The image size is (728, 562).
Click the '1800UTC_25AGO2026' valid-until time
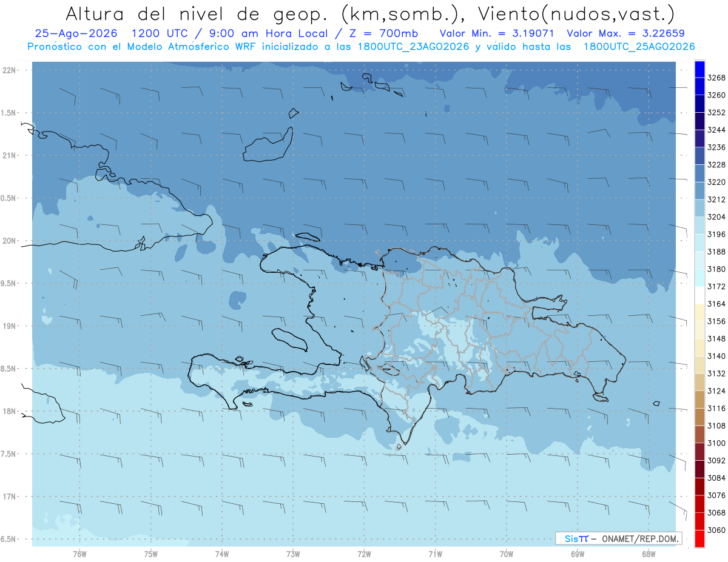click(x=639, y=47)
